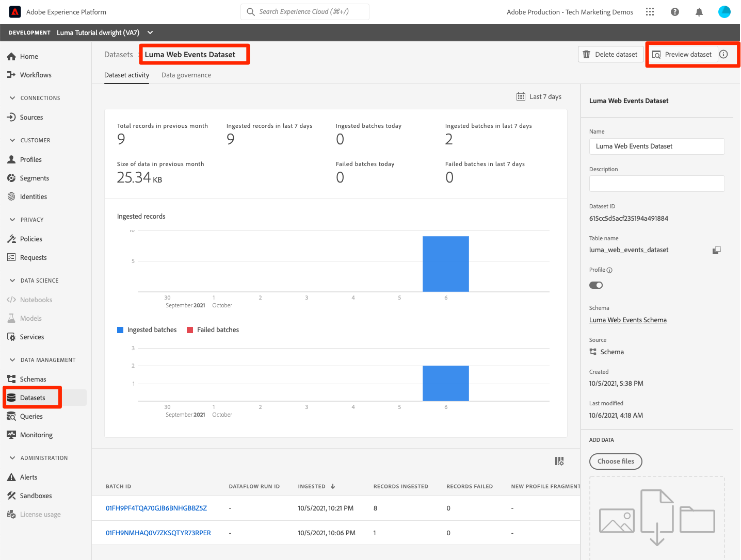This screenshot has width=741, height=560.
Task: Click the Sandboxes icon in sidebar
Action: pos(11,496)
